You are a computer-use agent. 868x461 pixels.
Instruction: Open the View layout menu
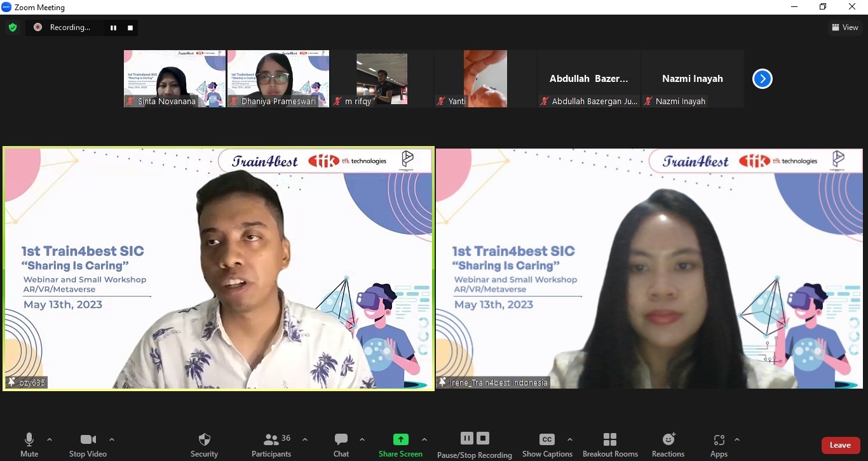pyautogui.click(x=844, y=27)
